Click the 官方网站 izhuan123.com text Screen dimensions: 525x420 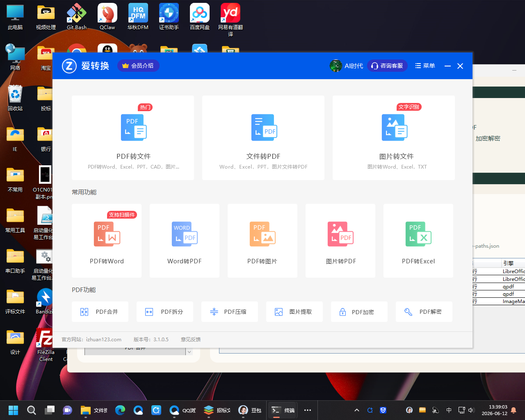(x=91, y=340)
